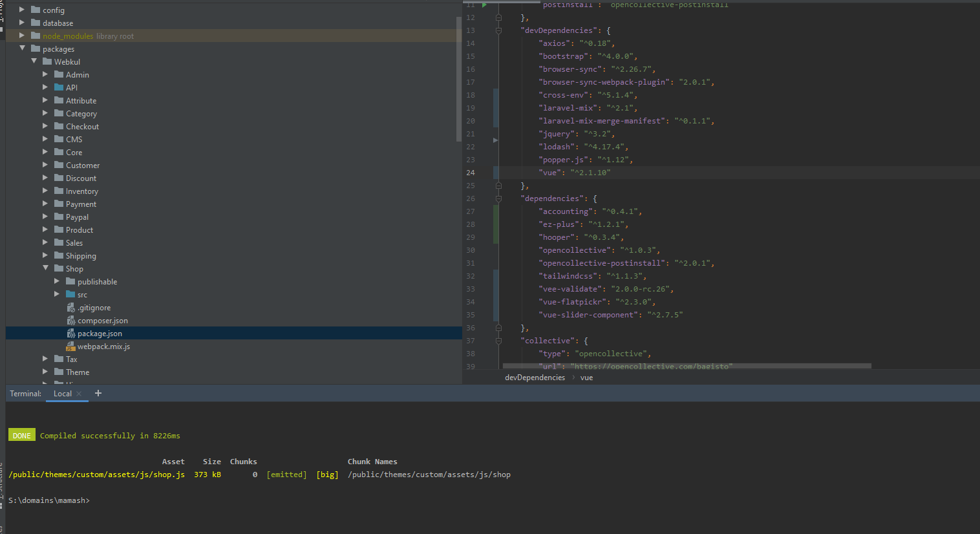Collapse the Shop folder arrow

[45, 268]
